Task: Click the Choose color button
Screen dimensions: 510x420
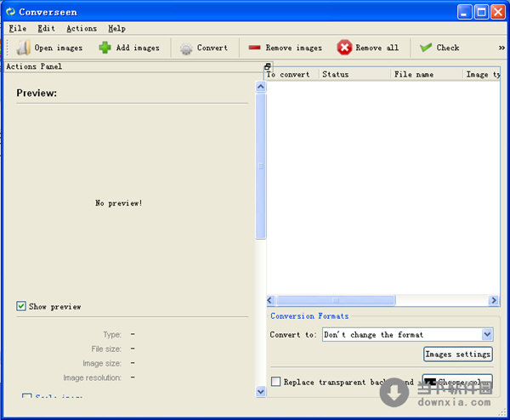Action: coord(457,382)
